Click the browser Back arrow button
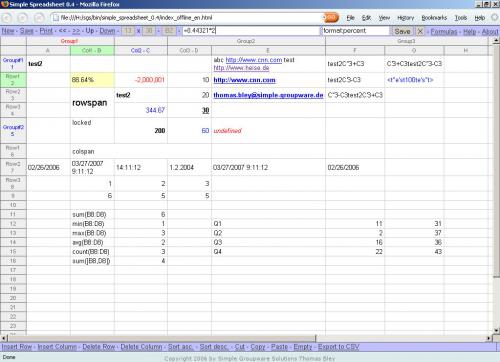Screen dimensions: 500x362 (7, 18)
